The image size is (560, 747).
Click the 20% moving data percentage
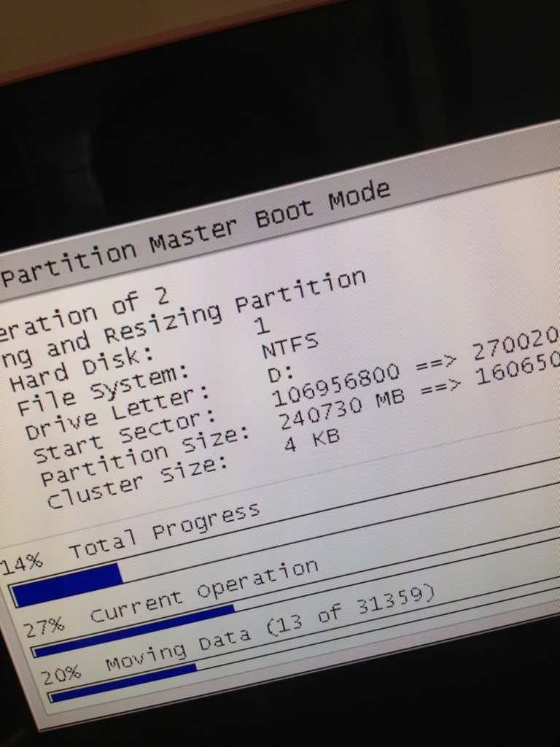(61, 675)
